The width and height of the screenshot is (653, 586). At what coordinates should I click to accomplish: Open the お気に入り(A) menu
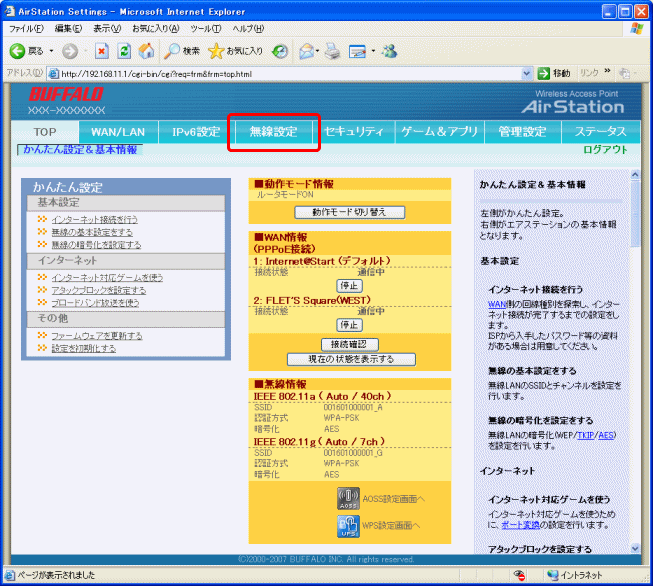pyautogui.click(x=156, y=28)
